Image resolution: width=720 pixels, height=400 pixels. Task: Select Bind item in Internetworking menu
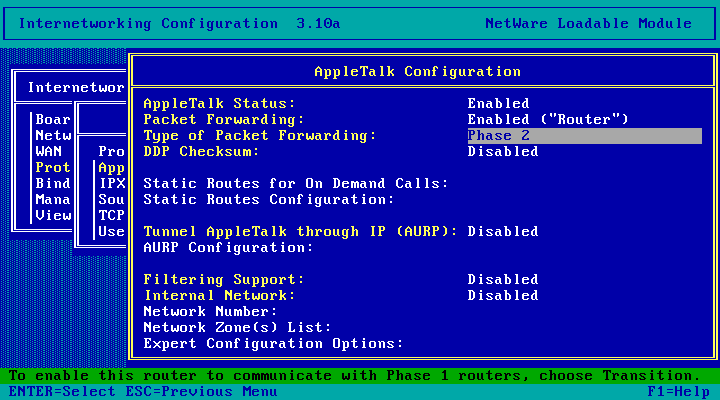[x=53, y=184]
